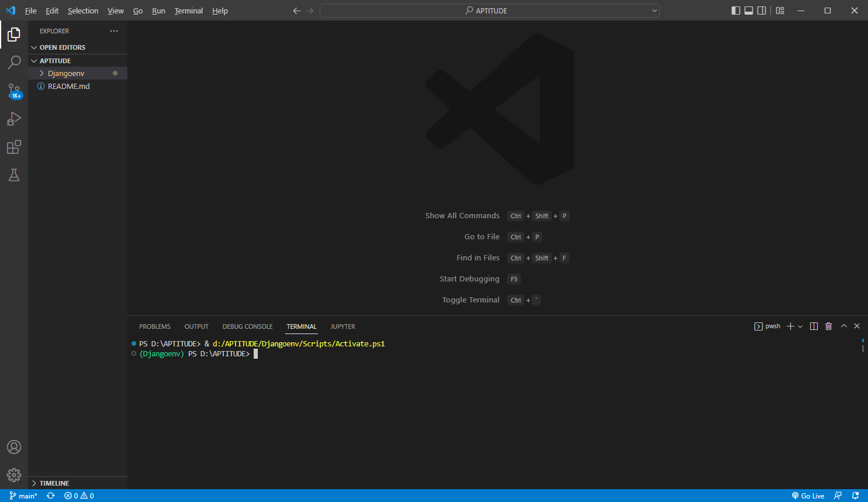
Task: Switch git branch main* in status bar
Action: tap(23, 496)
